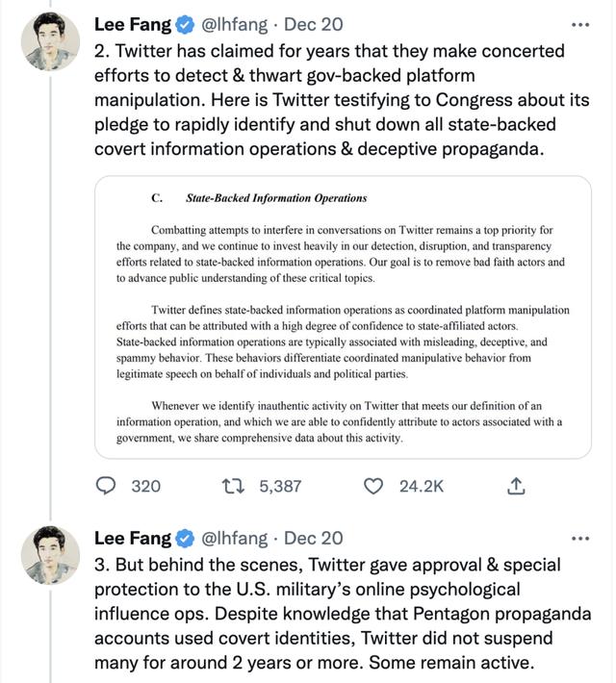Open the three-dot menu on the first tweet

pos(579,23)
